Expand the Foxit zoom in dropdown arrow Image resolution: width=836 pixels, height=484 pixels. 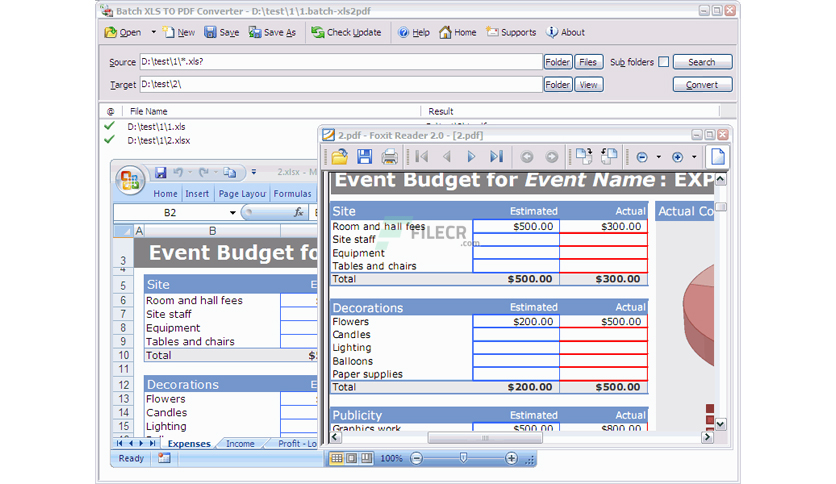(x=694, y=157)
